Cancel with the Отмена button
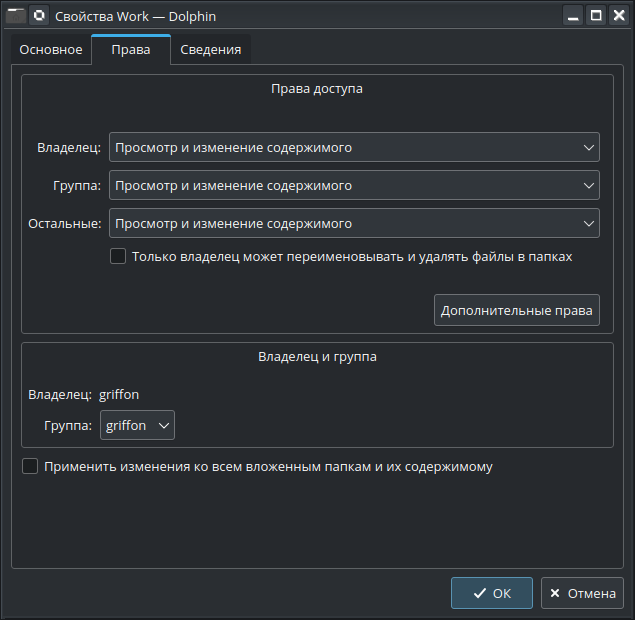635x620 pixels. click(x=582, y=593)
